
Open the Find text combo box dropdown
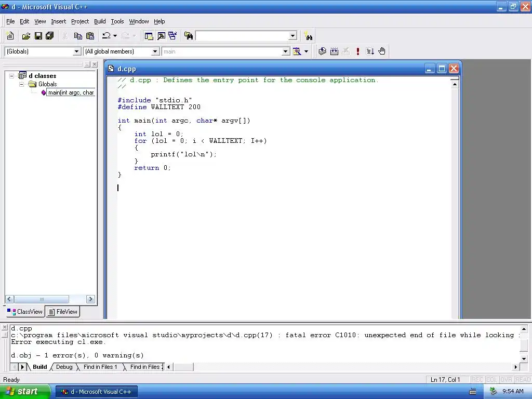292,36
